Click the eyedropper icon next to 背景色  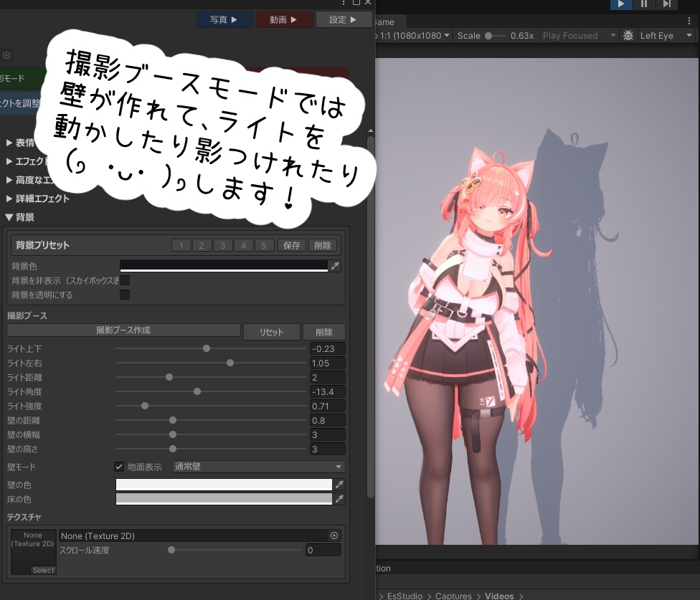336,265
